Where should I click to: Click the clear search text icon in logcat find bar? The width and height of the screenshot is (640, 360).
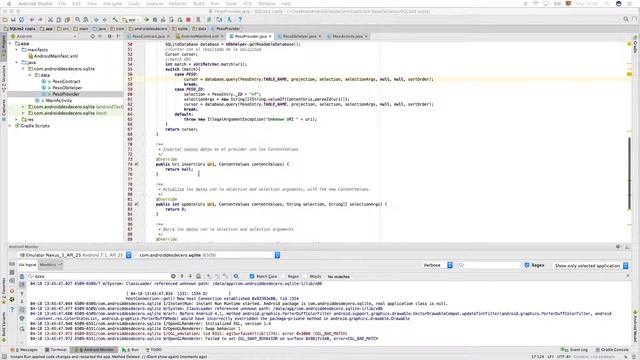173,276
